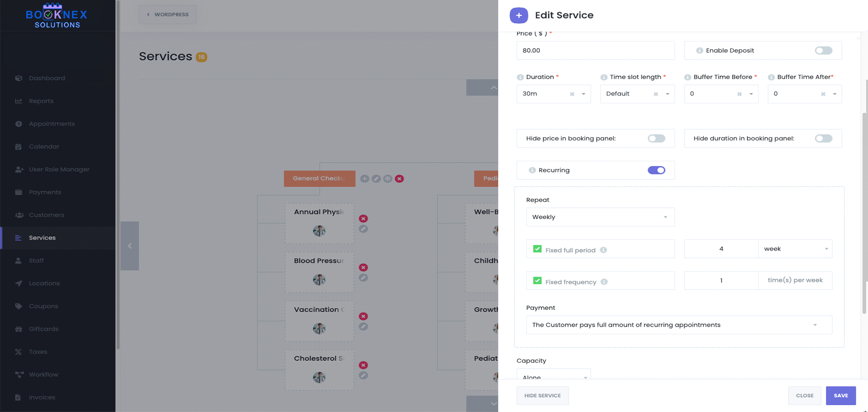This screenshot has height=412, width=868.
Task: Click the red delete icon for General Checkup category
Action: coord(399,179)
